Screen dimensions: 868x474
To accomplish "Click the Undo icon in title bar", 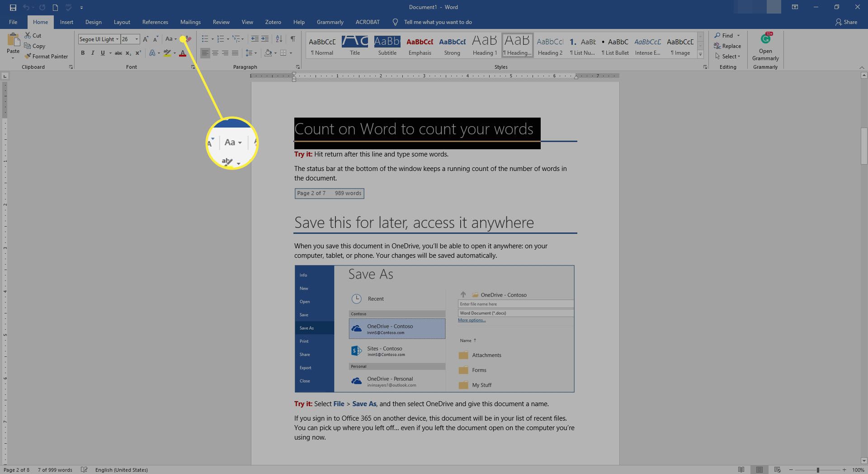I will (x=26, y=7).
